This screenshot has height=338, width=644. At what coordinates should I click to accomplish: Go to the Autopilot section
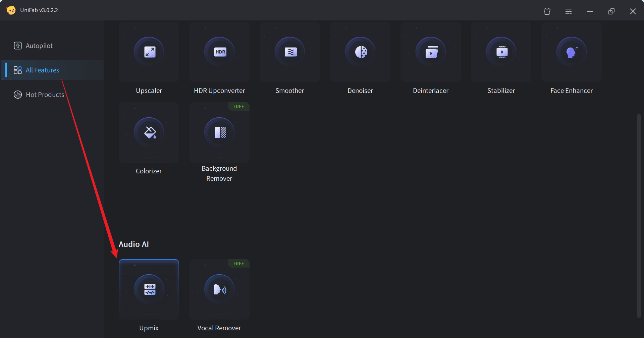[x=53, y=46]
